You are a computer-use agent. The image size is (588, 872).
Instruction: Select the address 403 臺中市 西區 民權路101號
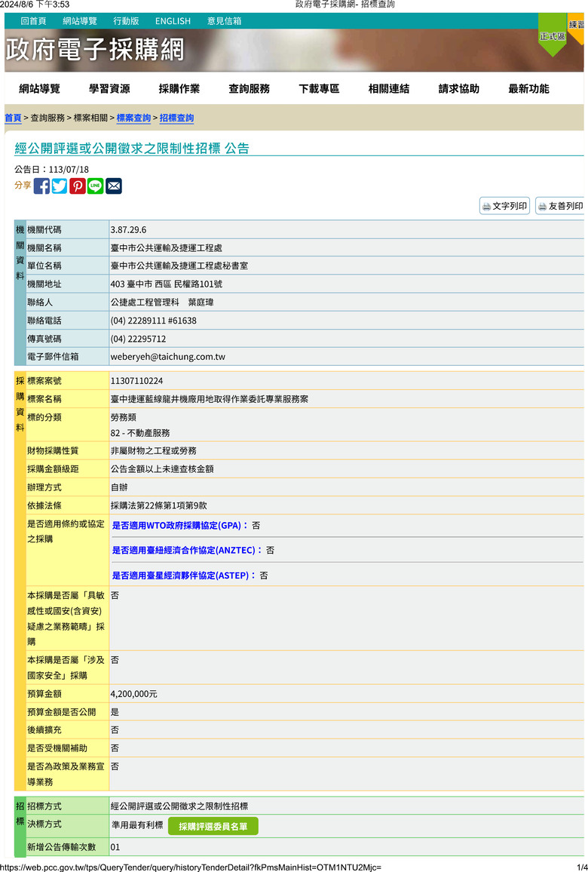click(x=166, y=284)
